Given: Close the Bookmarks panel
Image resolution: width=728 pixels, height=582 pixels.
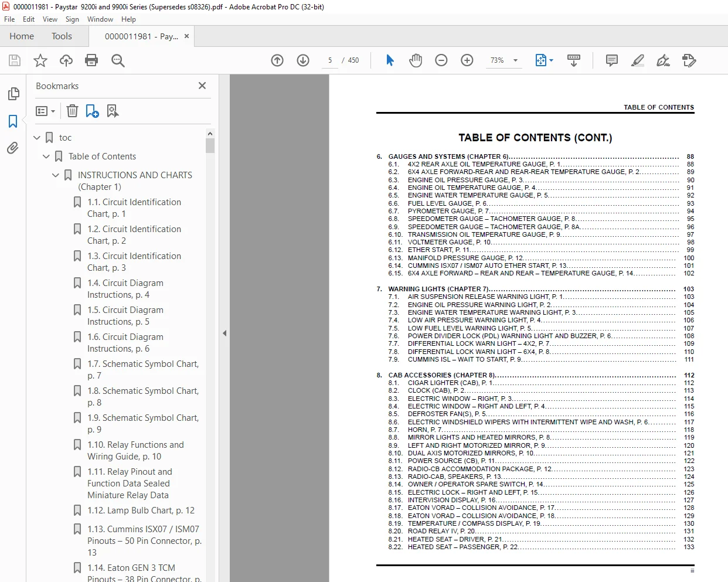Looking at the screenshot, I should point(202,86).
